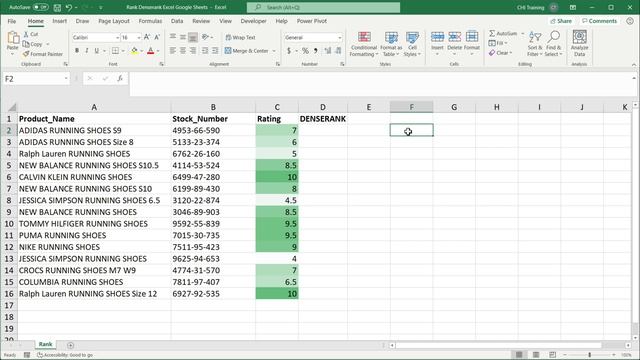Click the Comments button

pyautogui.click(x=600, y=21)
